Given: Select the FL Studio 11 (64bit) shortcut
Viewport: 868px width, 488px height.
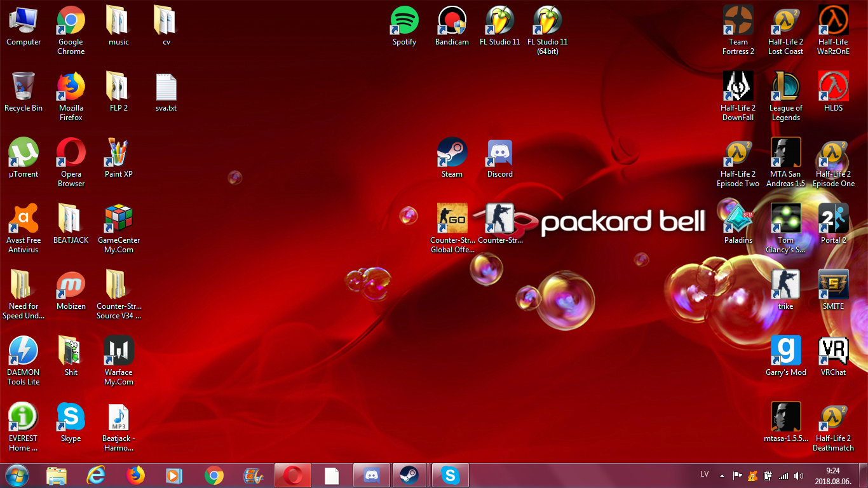Looking at the screenshot, I should pos(548,30).
